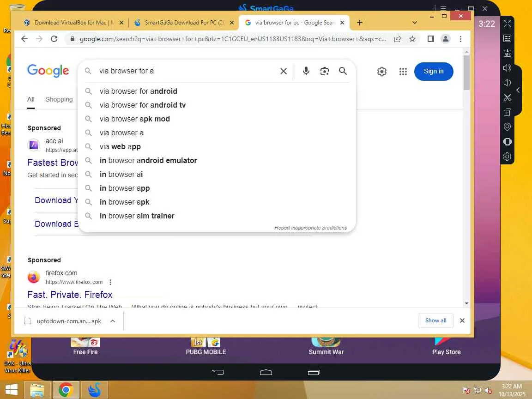532x399 pixels.
Task: Open firefox.com ad three-dot options
Action: (110, 282)
